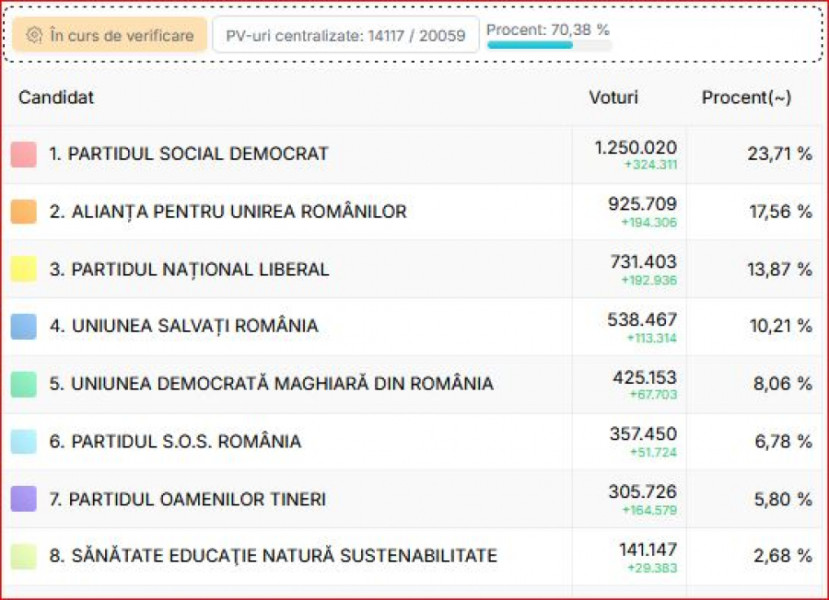Click the vote count 538.467

pos(642,319)
